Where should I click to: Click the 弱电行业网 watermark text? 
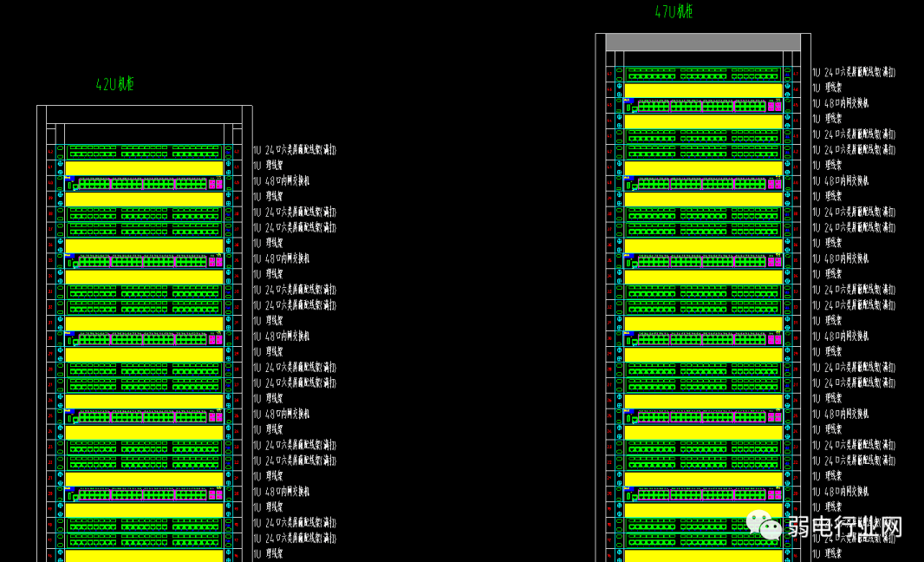pos(844,526)
